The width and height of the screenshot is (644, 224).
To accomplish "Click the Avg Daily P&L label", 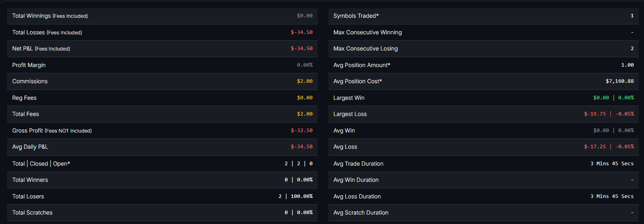I will [30, 147].
